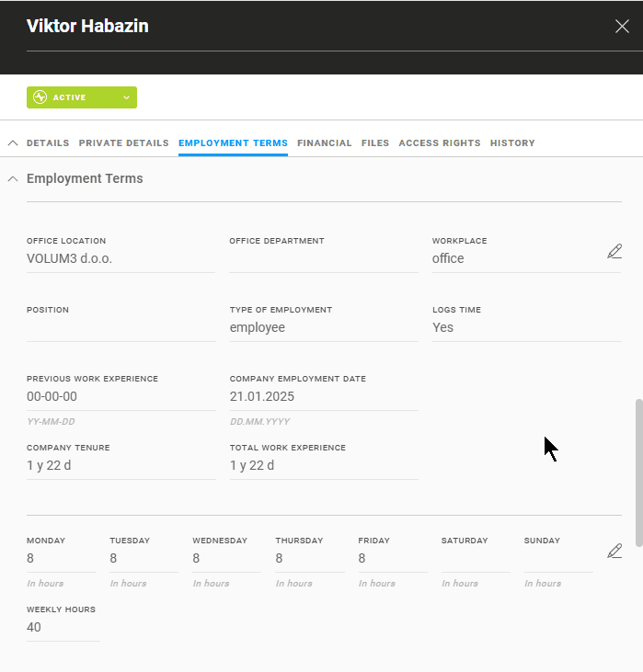Click the Position field
The height and width of the screenshot is (672, 643).
click(121, 328)
